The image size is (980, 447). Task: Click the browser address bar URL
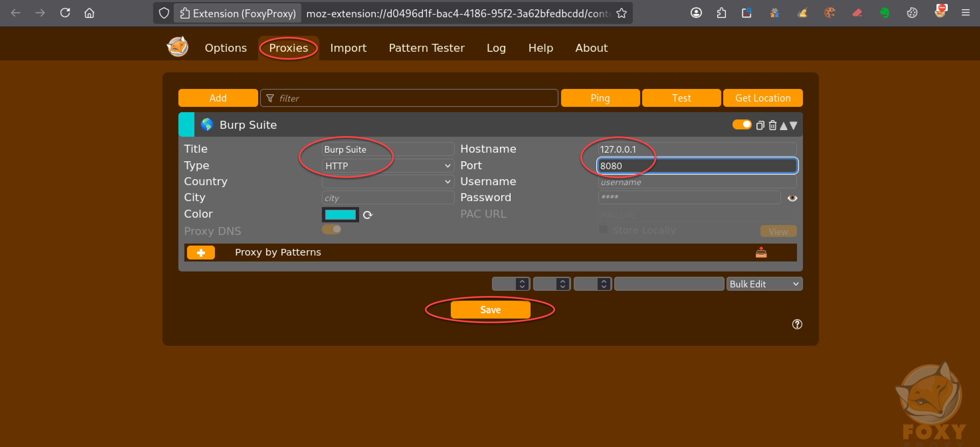click(x=458, y=13)
